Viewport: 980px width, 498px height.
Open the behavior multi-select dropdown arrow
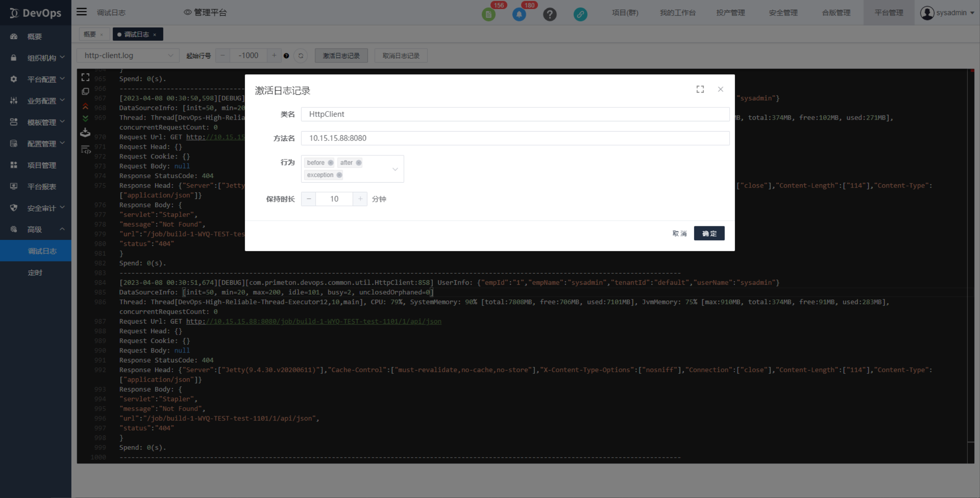tap(395, 169)
